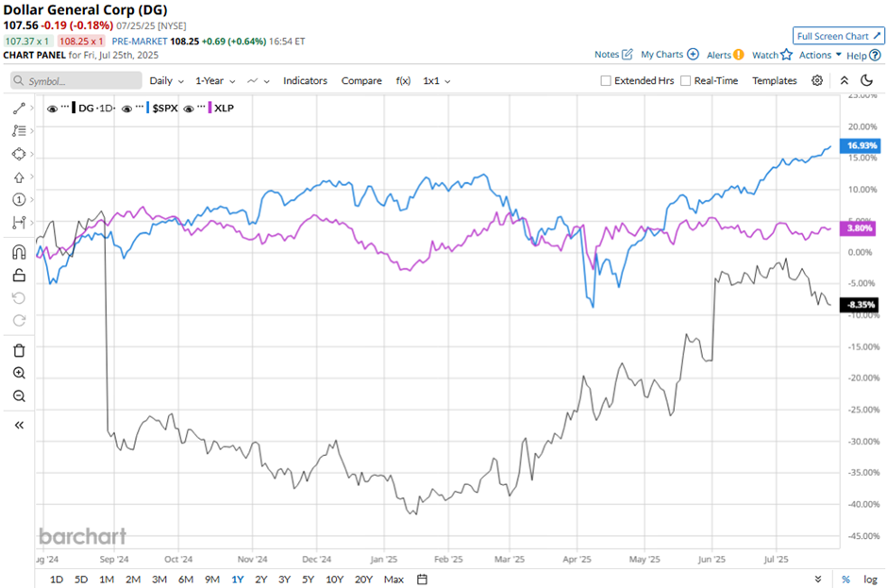Image resolution: width=887 pixels, height=588 pixels.
Task: Switch to dark mode with moon icon
Action: (866, 80)
